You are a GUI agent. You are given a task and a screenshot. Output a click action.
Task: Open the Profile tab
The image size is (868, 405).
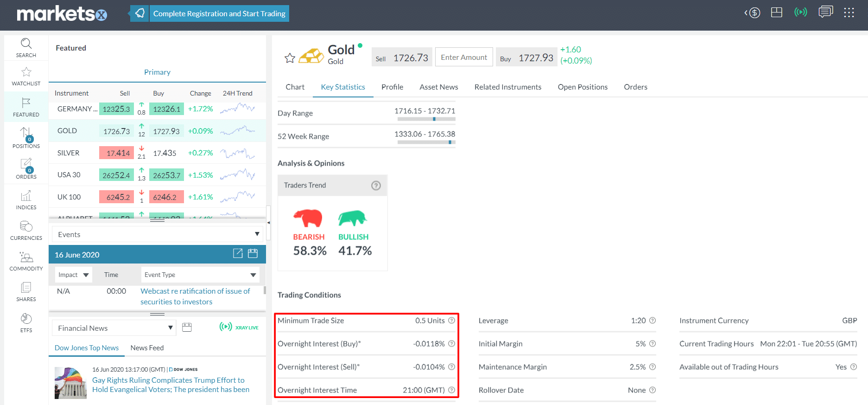coord(392,87)
